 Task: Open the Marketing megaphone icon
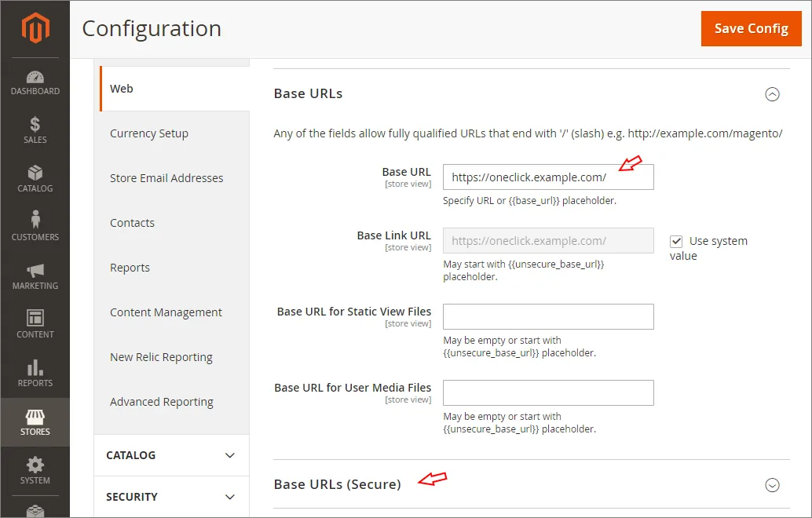pos(35,270)
